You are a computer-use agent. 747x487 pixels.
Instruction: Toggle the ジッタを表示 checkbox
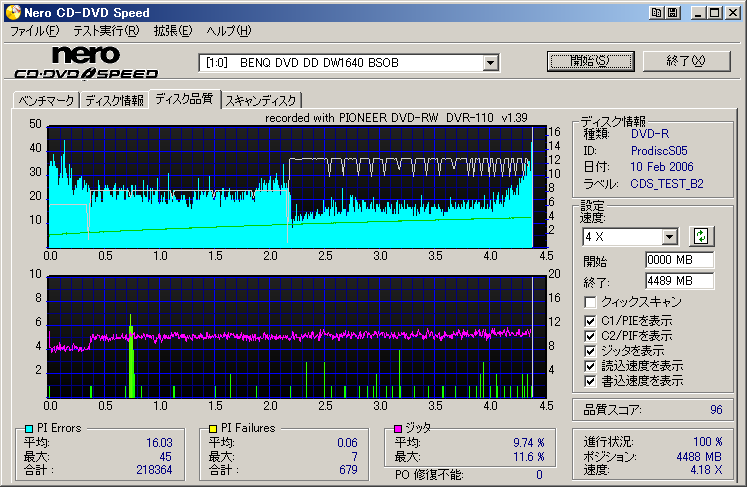coord(590,351)
